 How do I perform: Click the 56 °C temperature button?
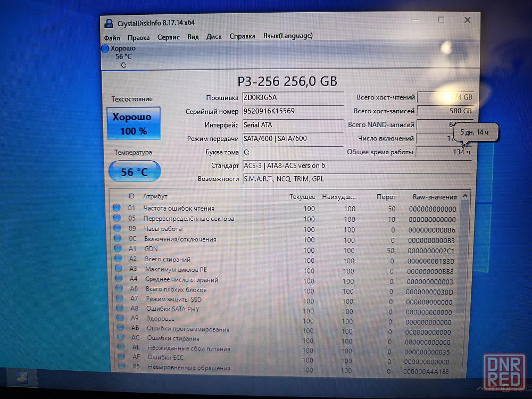[x=135, y=172]
